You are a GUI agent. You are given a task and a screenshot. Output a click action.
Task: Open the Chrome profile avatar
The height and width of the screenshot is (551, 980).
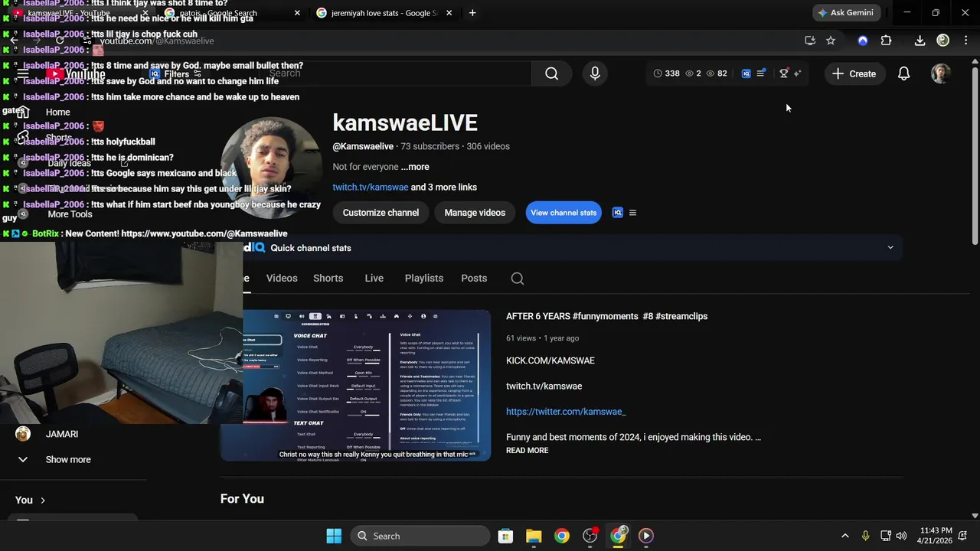pyautogui.click(x=943, y=41)
